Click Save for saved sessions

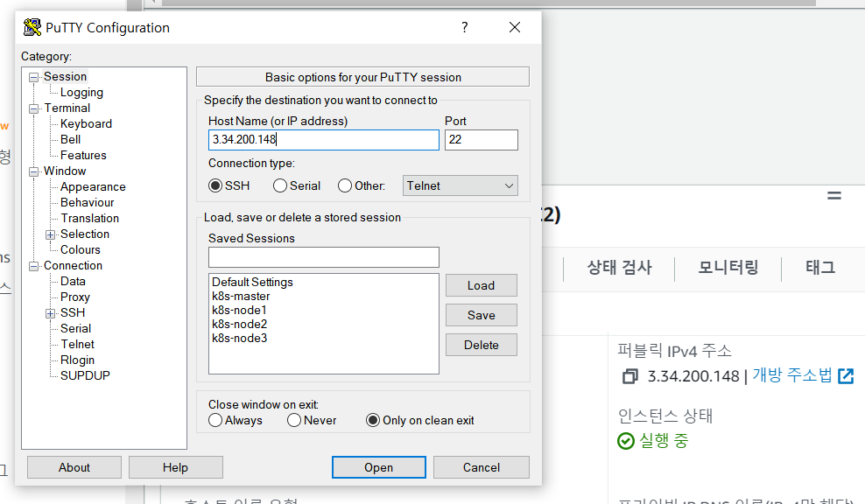[x=481, y=315]
